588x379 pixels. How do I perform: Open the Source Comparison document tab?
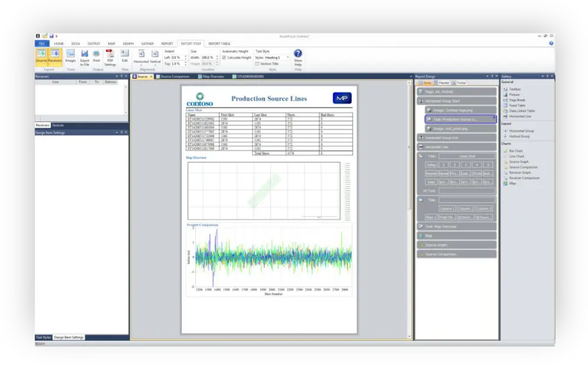[173, 77]
